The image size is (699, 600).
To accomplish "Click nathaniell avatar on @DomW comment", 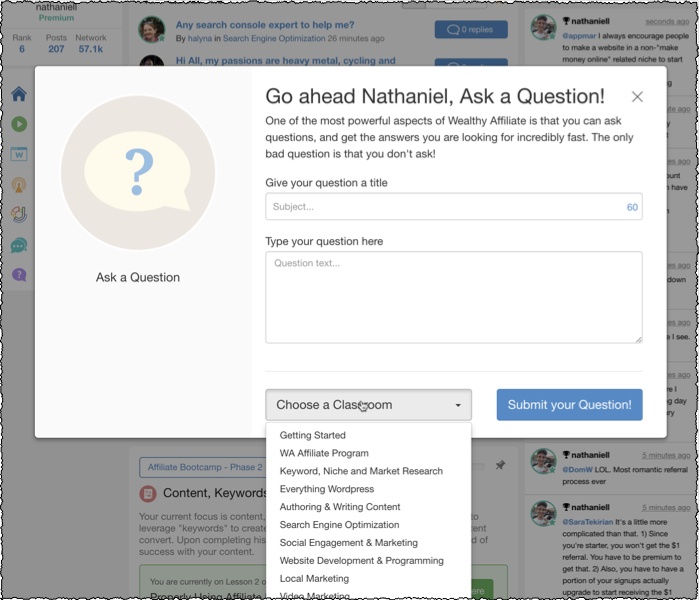I will 543,461.
